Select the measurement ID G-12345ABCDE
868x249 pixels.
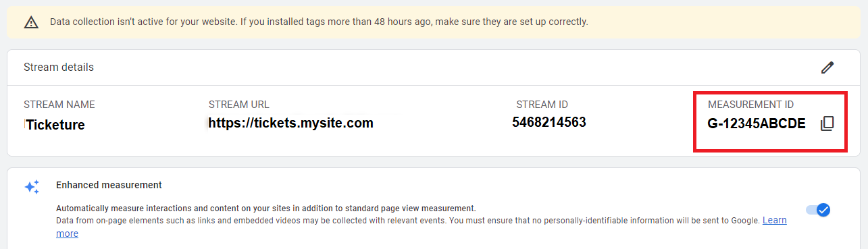(x=757, y=123)
